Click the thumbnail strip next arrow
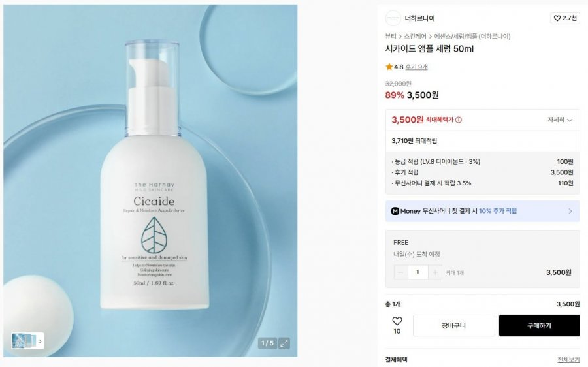 [40, 341]
